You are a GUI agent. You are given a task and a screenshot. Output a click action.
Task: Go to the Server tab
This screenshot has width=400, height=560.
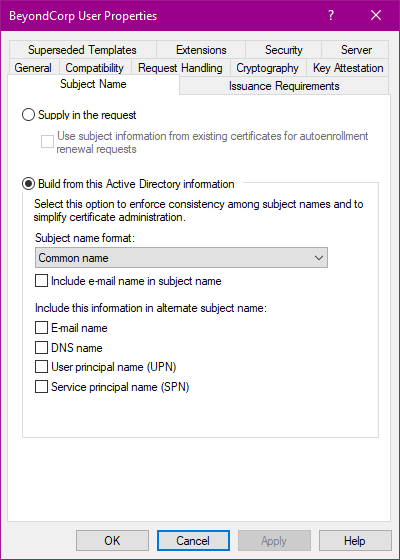point(356,50)
